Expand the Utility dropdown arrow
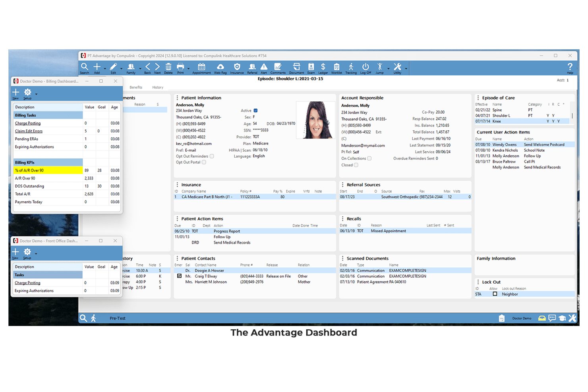 click(x=406, y=69)
